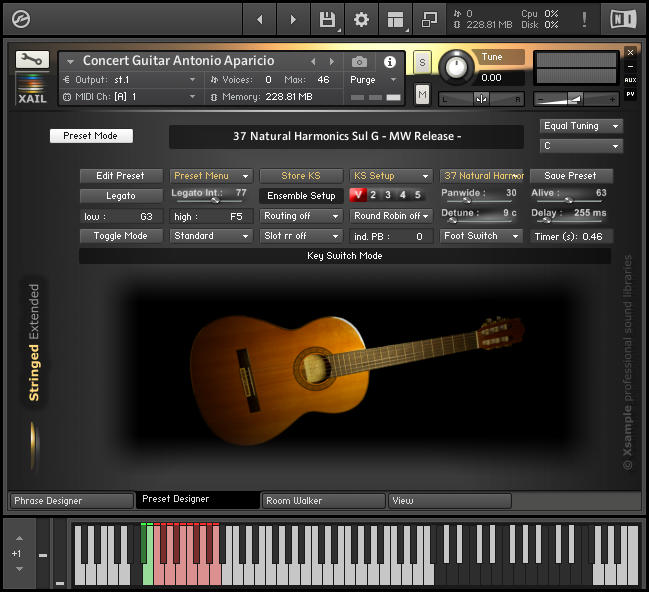The width and height of the screenshot is (649, 592).
Task: Select ensemble voice V slot
Action: 358,195
